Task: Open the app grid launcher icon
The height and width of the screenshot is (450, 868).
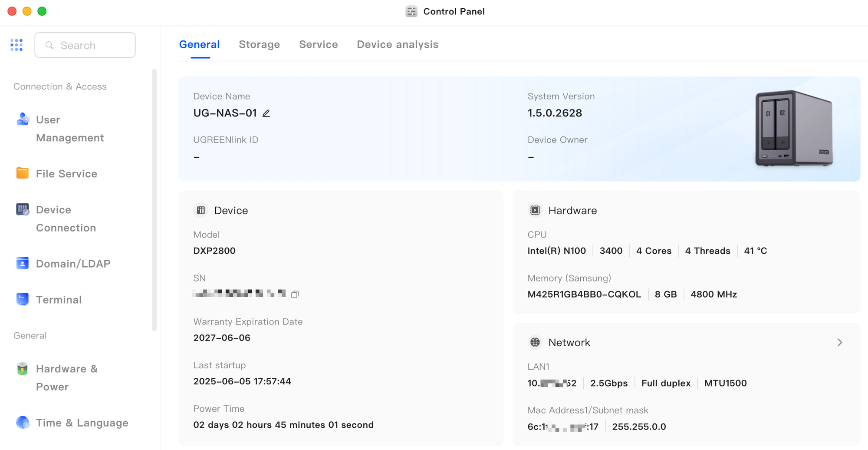Action: [16, 45]
